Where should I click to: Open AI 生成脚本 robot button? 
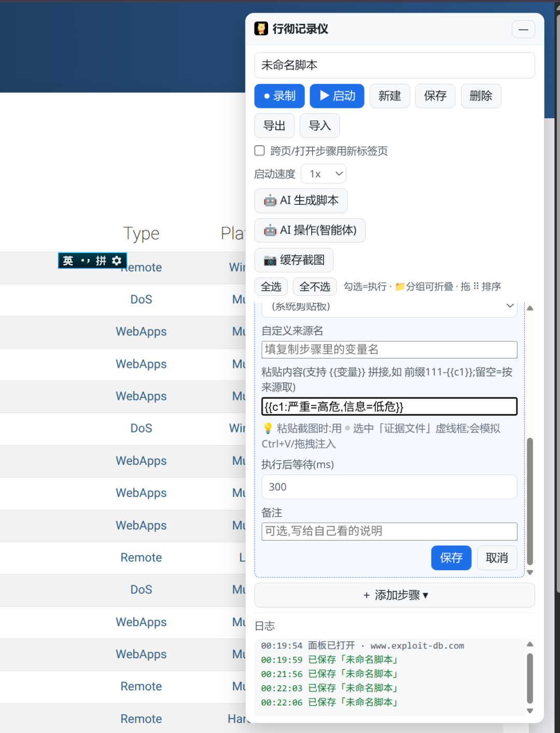click(301, 201)
